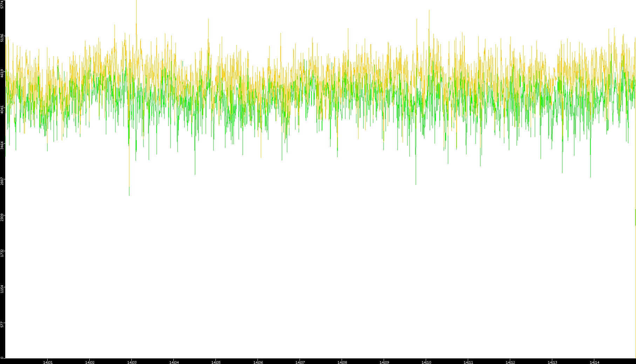This screenshot has width=636, height=364.
Task: Select the 577 value axis label
Action: click(x=2, y=324)
